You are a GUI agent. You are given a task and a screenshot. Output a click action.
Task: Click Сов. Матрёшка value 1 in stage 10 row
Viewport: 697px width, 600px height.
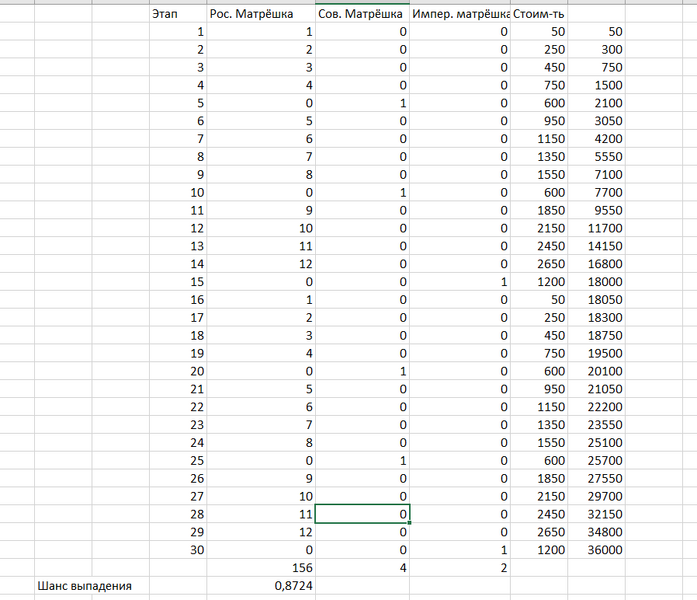tap(362, 192)
